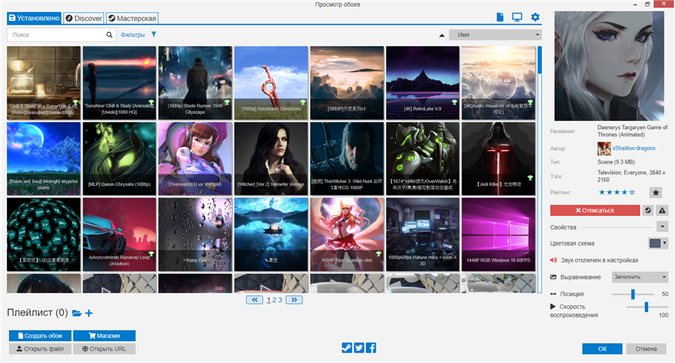Click the document icon in top toolbar
675x363 pixels.
pos(500,17)
